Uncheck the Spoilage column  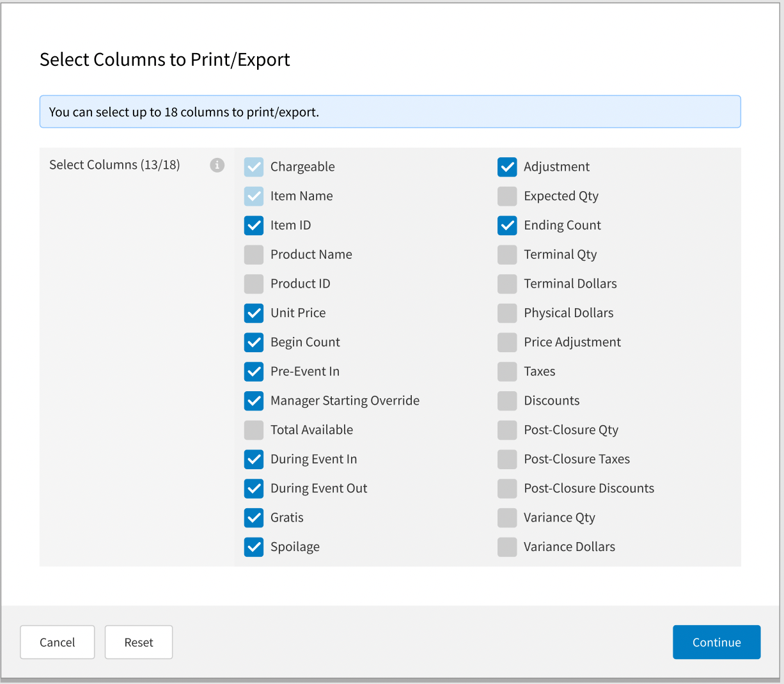click(254, 547)
